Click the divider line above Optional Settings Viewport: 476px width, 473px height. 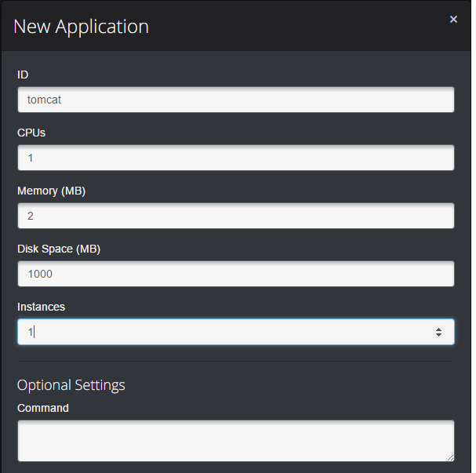(235, 362)
